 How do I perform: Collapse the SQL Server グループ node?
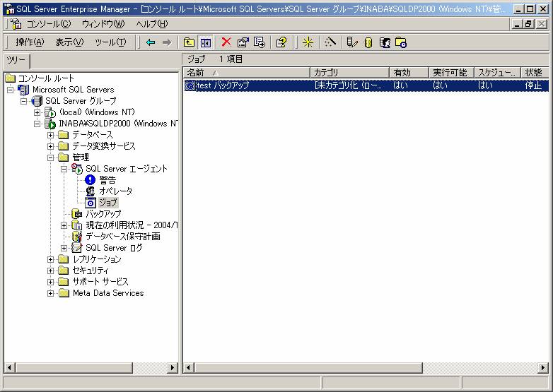[23, 101]
